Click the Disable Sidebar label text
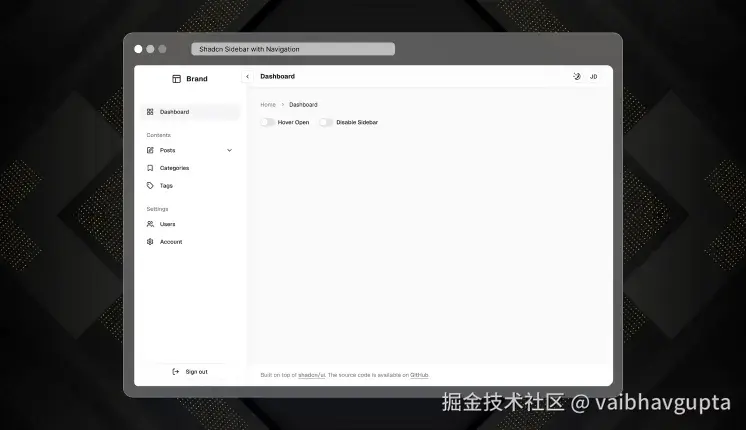Screen dimensions: 746x430 click(x=357, y=123)
